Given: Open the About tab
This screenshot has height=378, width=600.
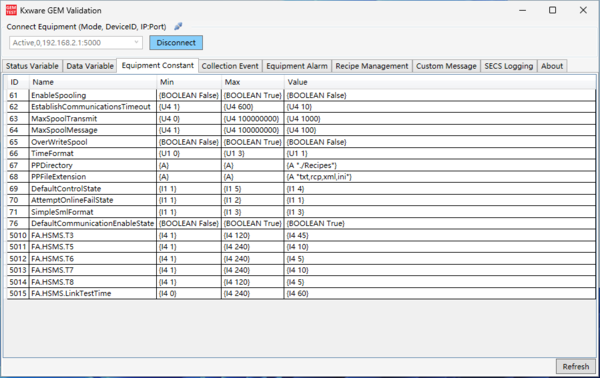Looking at the screenshot, I should pyautogui.click(x=552, y=66).
